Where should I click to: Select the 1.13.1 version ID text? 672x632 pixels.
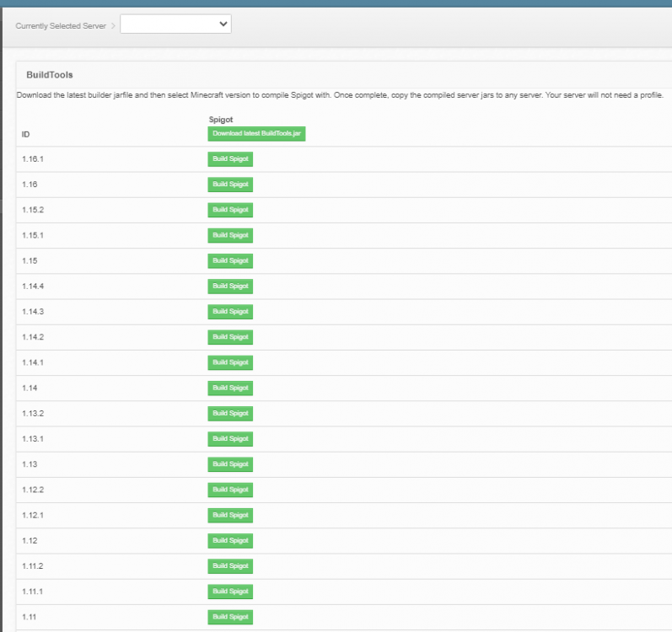point(33,439)
